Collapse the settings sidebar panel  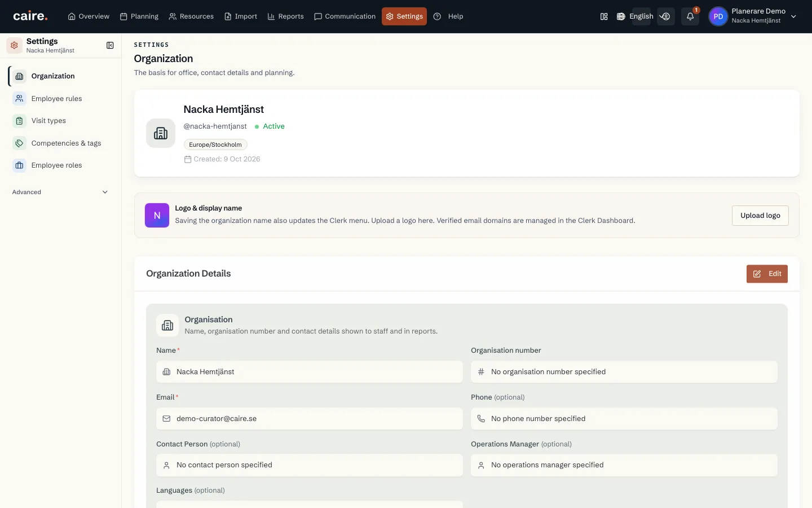coord(110,45)
